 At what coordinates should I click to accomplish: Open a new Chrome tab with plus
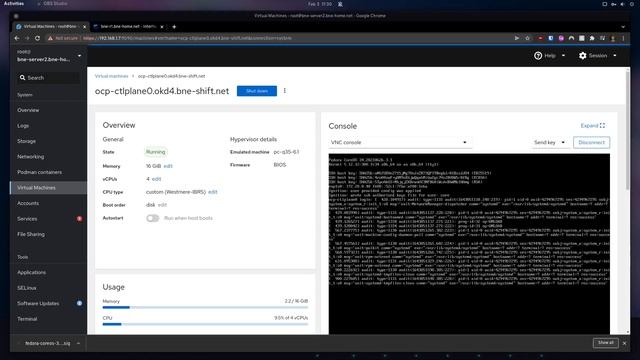coord(174,27)
